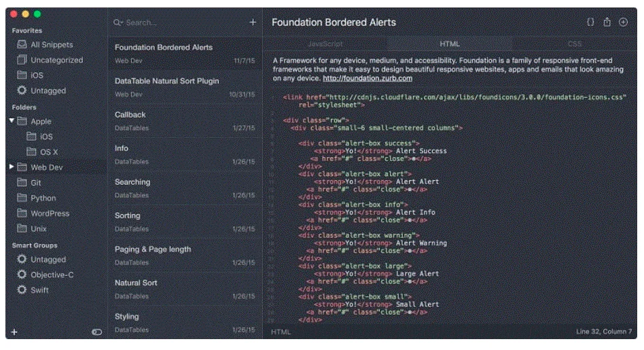
Task: Select Swift smart group gear icon
Action: pyautogui.click(x=22, y=290)
